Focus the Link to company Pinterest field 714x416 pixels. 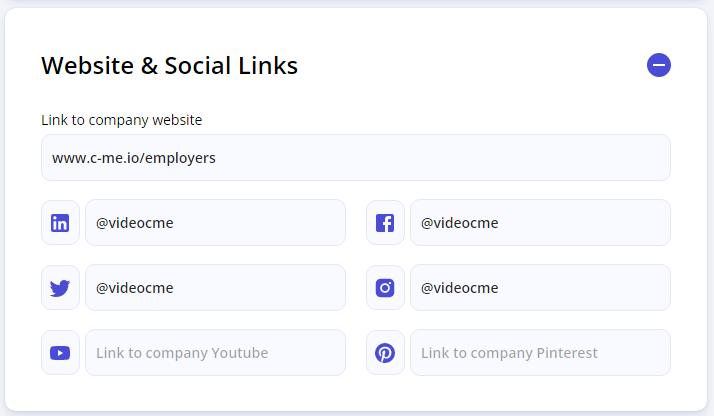[540, 353]
